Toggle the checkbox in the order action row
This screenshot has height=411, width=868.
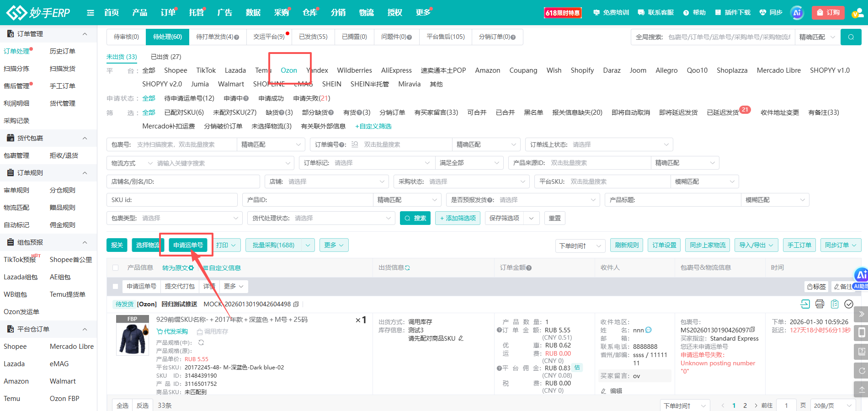[x=116, y=287]
